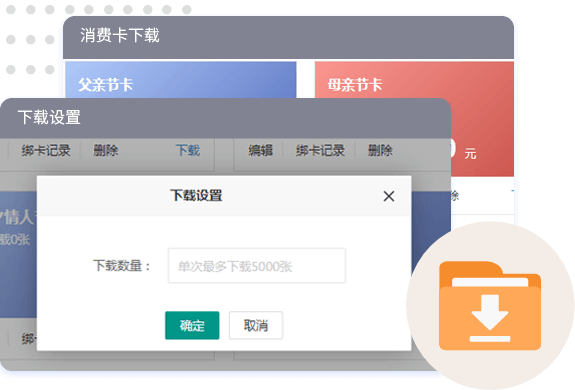
Task: Click the 下载设置 dialog title text
Action: coord(196,195)
